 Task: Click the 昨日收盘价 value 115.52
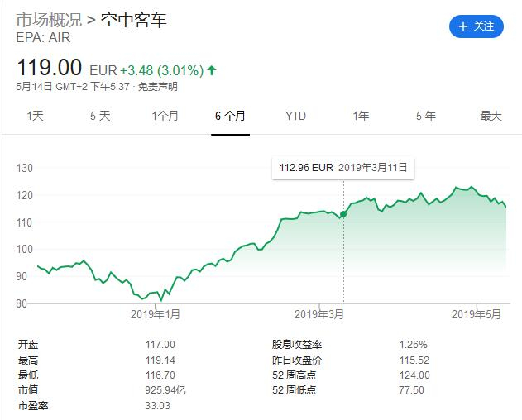(414, 360)
